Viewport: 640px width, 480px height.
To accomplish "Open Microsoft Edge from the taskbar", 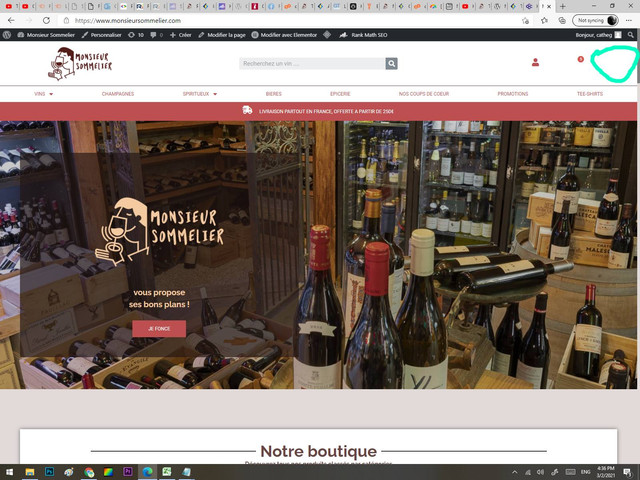I will click(147, 472).
